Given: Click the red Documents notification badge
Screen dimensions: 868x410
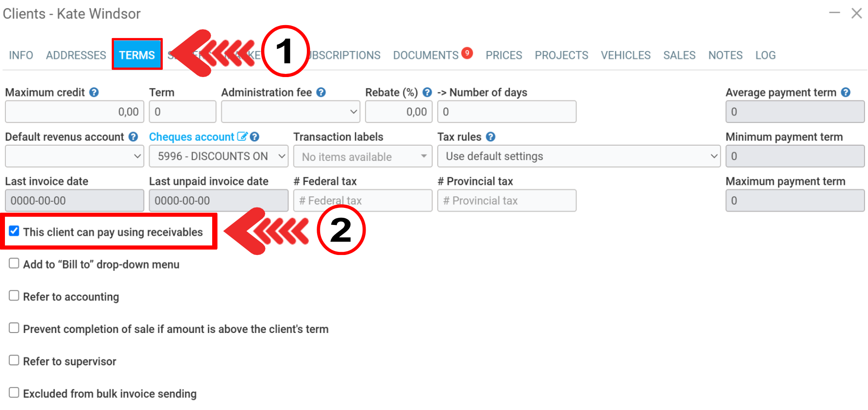Looking at the screenshot, I should coord(467,53).
